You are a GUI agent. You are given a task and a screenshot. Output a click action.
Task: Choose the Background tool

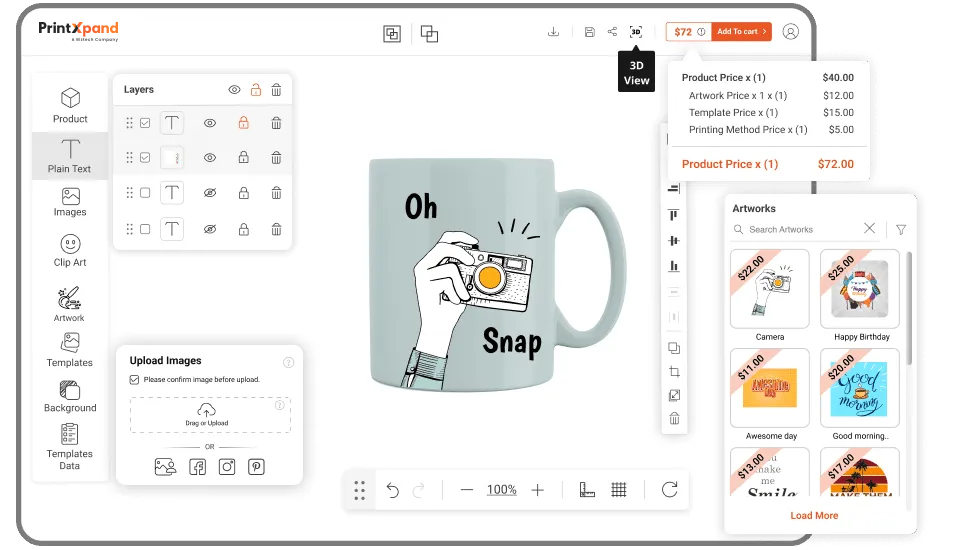(x=70, y=396)
